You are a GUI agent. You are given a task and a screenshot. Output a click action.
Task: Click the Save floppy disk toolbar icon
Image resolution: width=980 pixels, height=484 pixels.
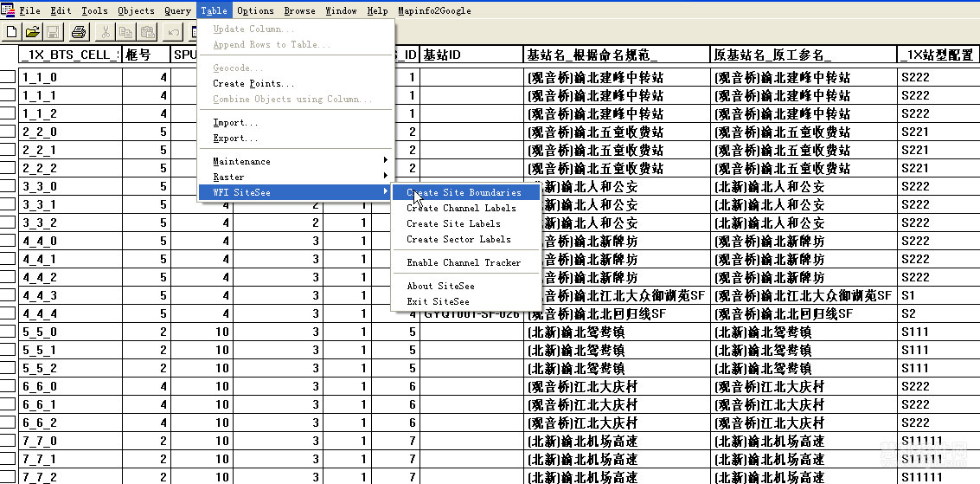point(53,31)
